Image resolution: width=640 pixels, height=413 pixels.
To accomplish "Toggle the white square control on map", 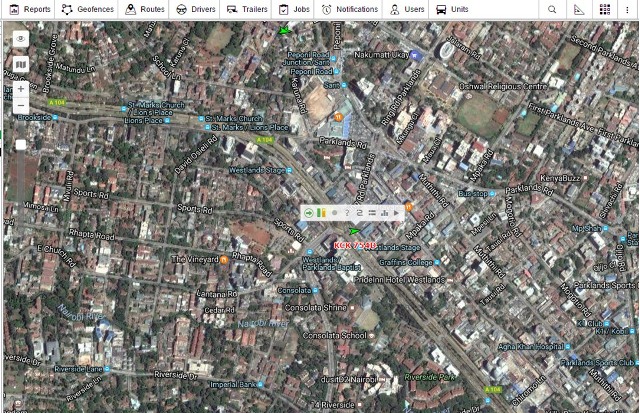I will (21, 144).
